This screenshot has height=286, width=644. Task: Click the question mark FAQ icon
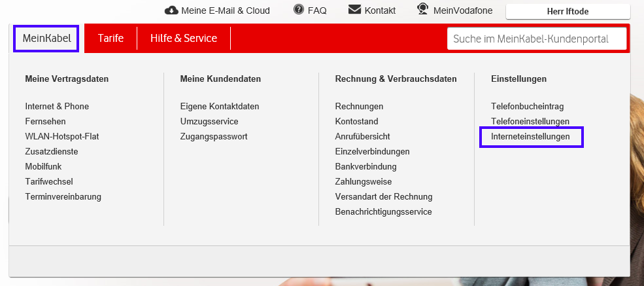(x=299, y=9)
